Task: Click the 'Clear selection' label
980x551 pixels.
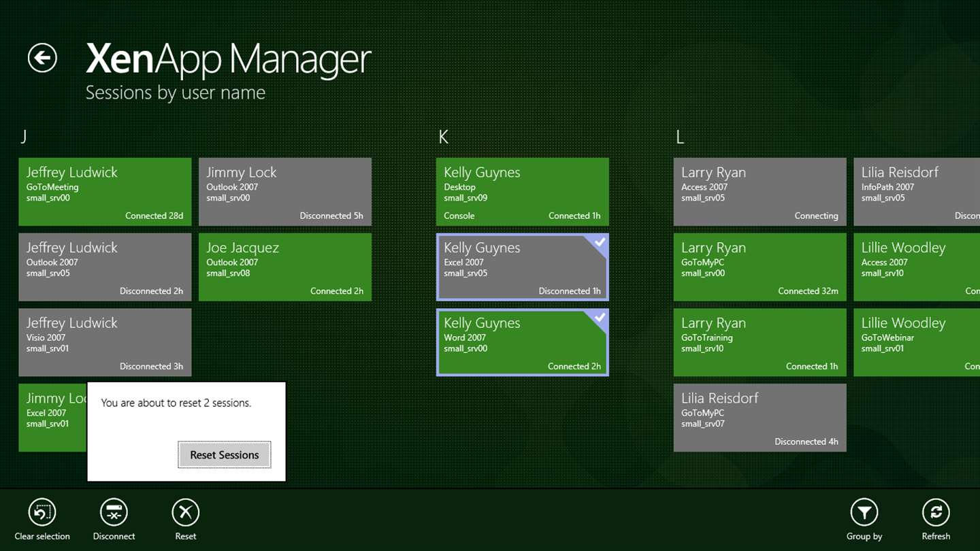Action: tap(42, 536)
